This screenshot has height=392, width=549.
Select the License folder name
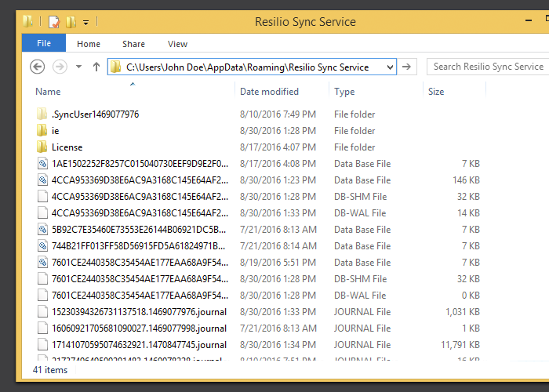67,147
